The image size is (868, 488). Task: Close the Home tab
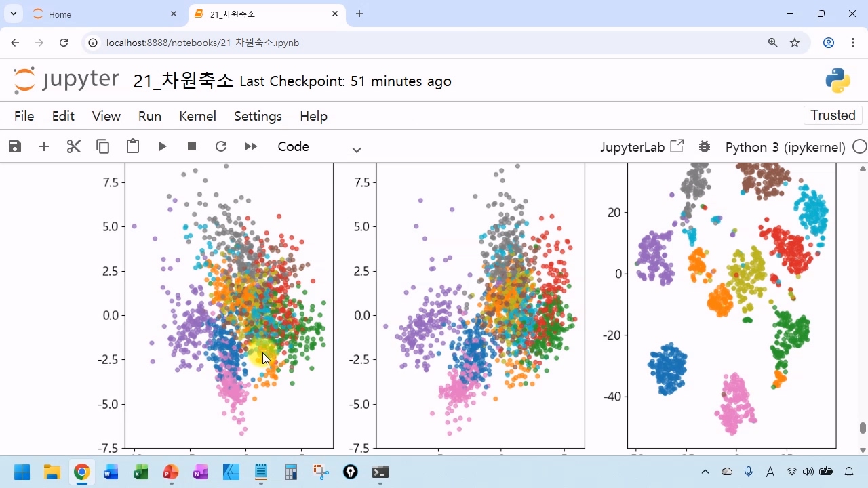[174, 14]
